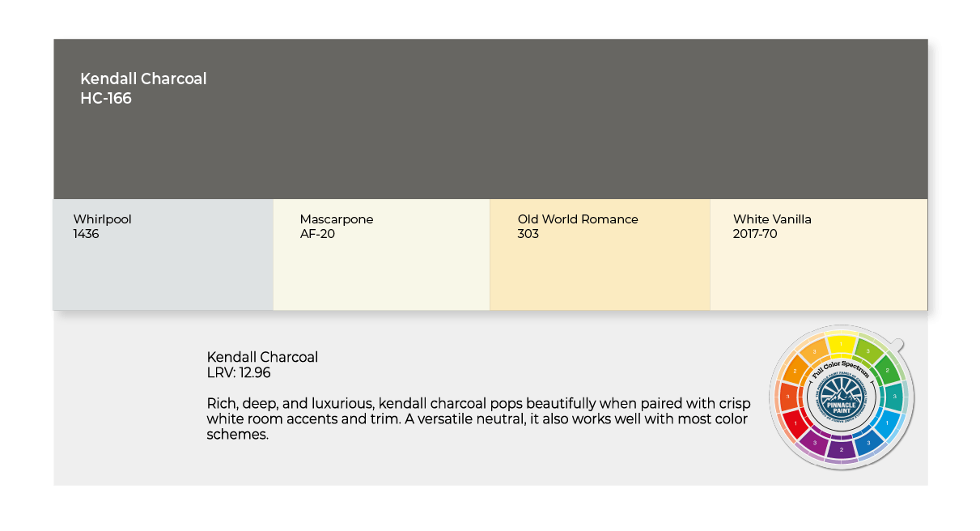Click the LRV: 12.96 value text
The height and width of the screenshot is (531, 980).
click(239, 373)
